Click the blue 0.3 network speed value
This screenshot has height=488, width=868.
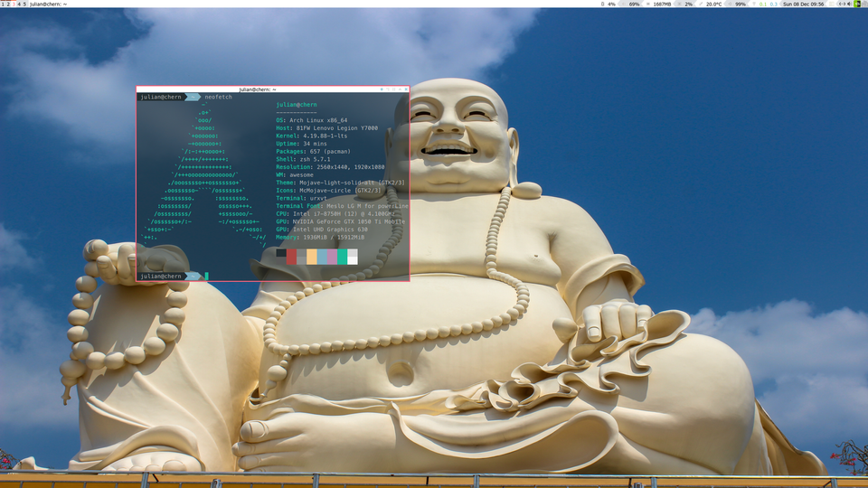[x=774, y=4]
